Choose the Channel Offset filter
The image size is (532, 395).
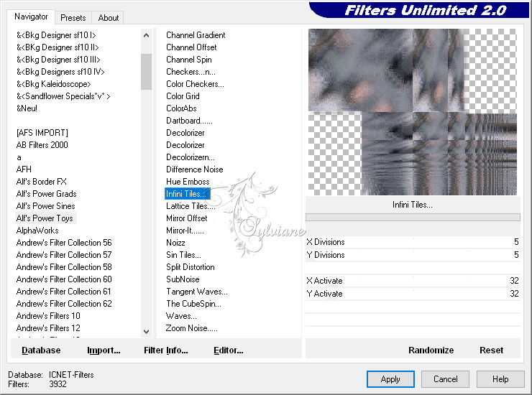click(191, 47)
